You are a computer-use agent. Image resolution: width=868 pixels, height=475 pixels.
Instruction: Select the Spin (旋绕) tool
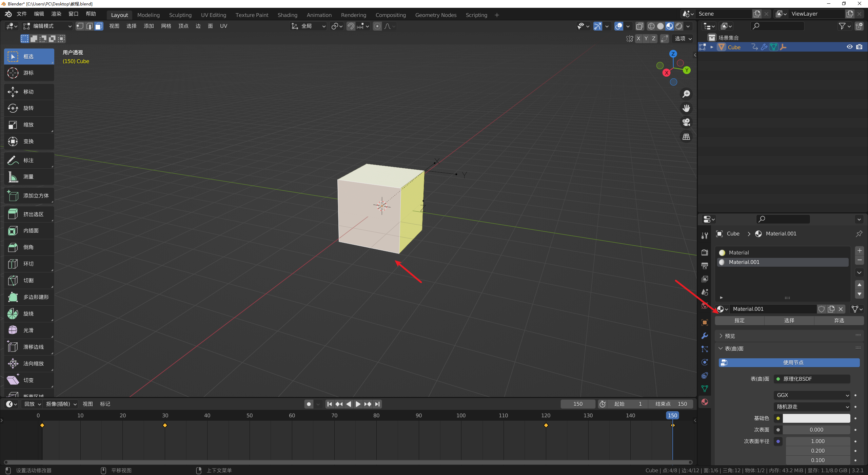pos(28,314)
